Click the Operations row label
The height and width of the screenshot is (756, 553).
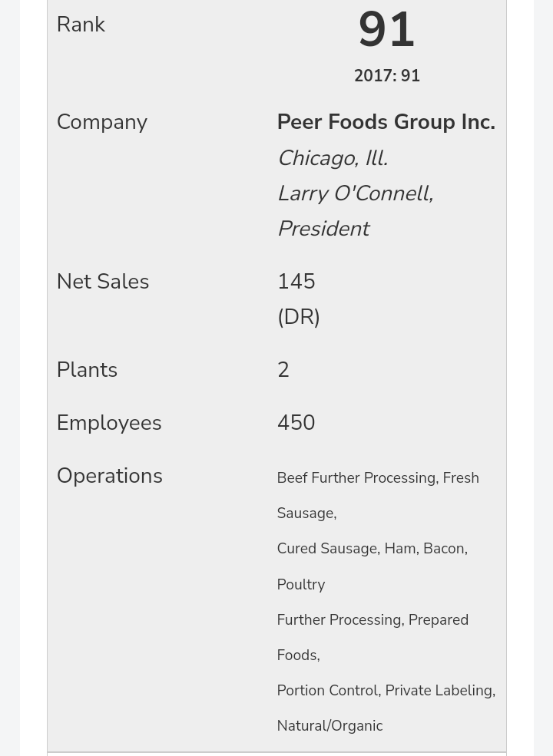(109, 476)
